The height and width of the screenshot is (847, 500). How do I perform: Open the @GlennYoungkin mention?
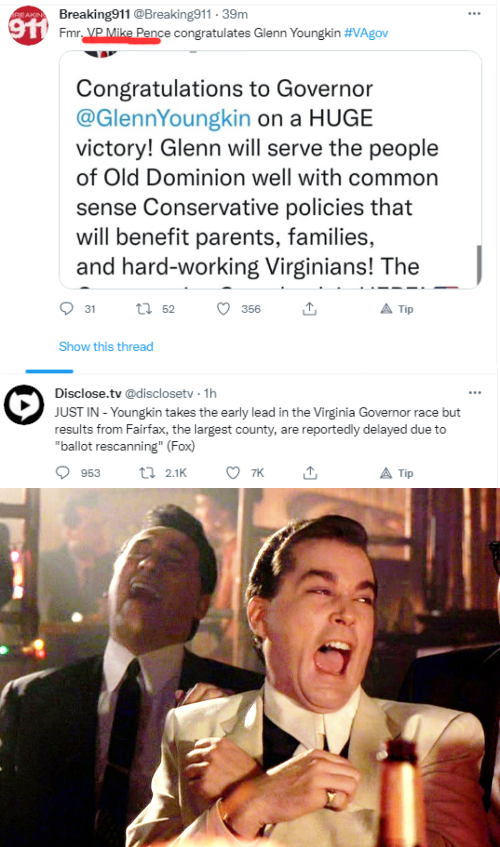164,118
